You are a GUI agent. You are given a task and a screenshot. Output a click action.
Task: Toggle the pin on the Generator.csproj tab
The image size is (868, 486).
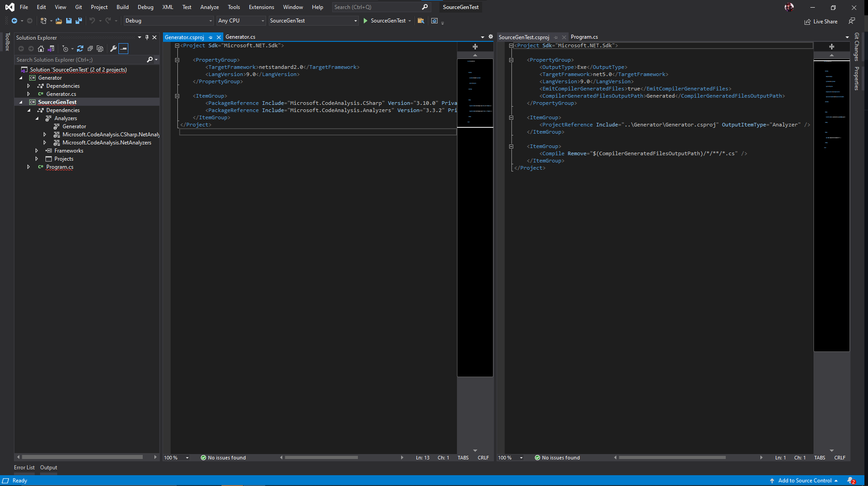point(210,37)
